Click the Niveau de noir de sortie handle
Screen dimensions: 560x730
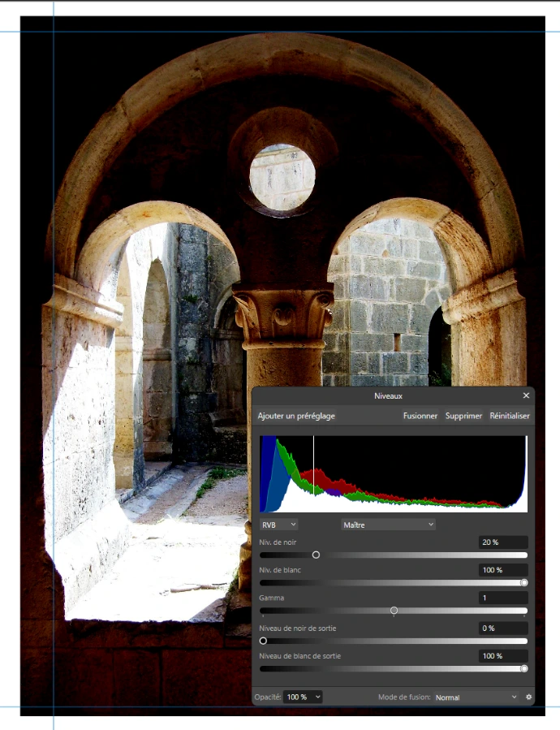tap(263, 641)
